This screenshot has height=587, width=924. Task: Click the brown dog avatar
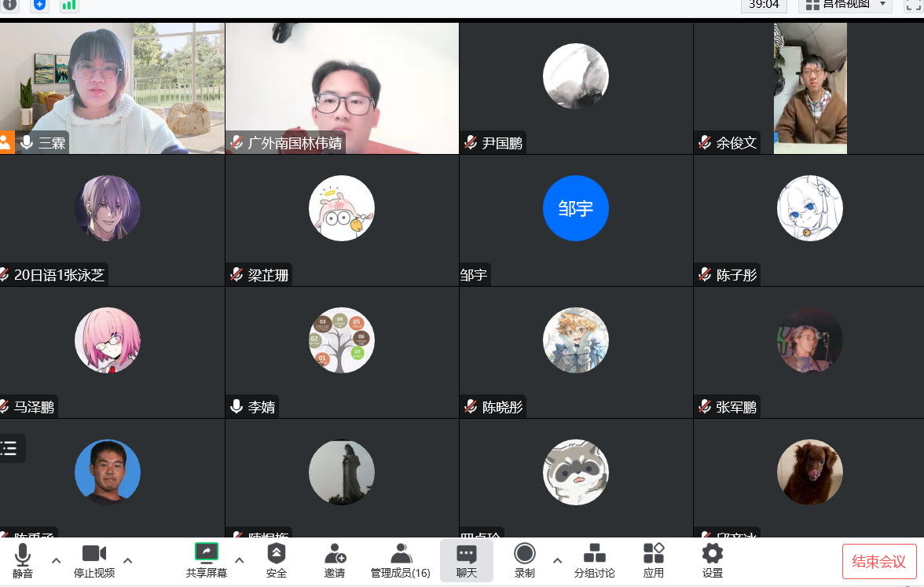click(x=810, y=472)
